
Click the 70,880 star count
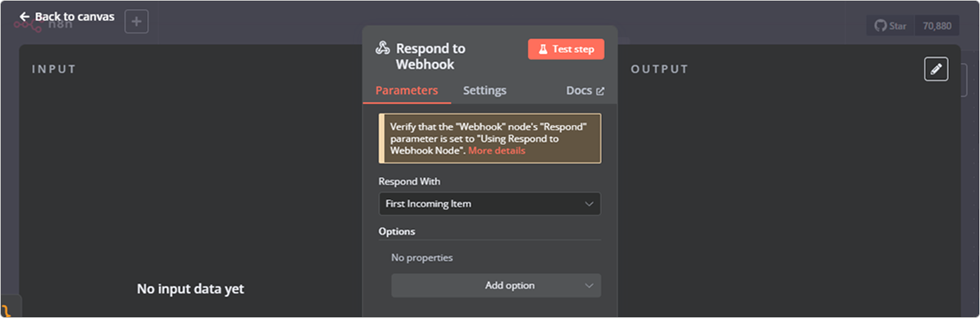937,26
